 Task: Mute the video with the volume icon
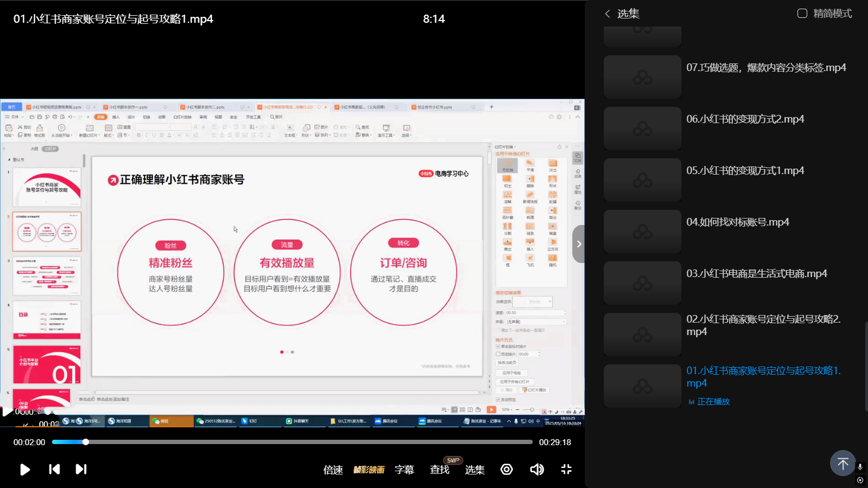click(537, 470)
